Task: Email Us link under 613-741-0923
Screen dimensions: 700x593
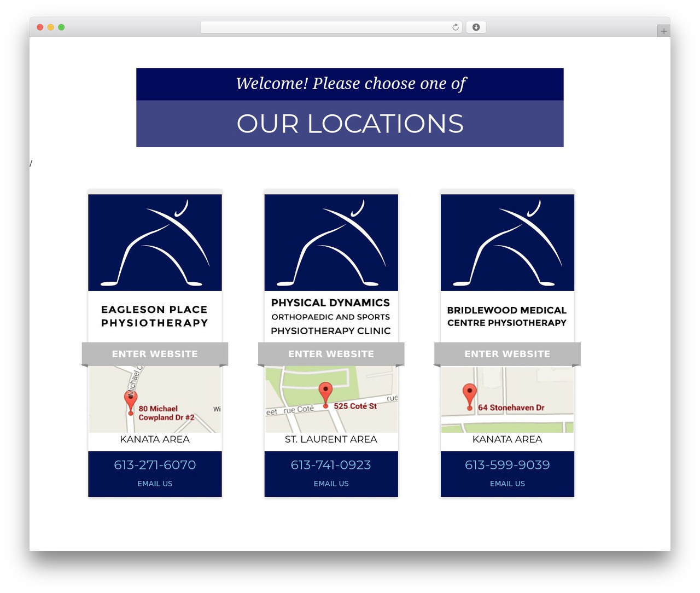Action: pos(331,484)
